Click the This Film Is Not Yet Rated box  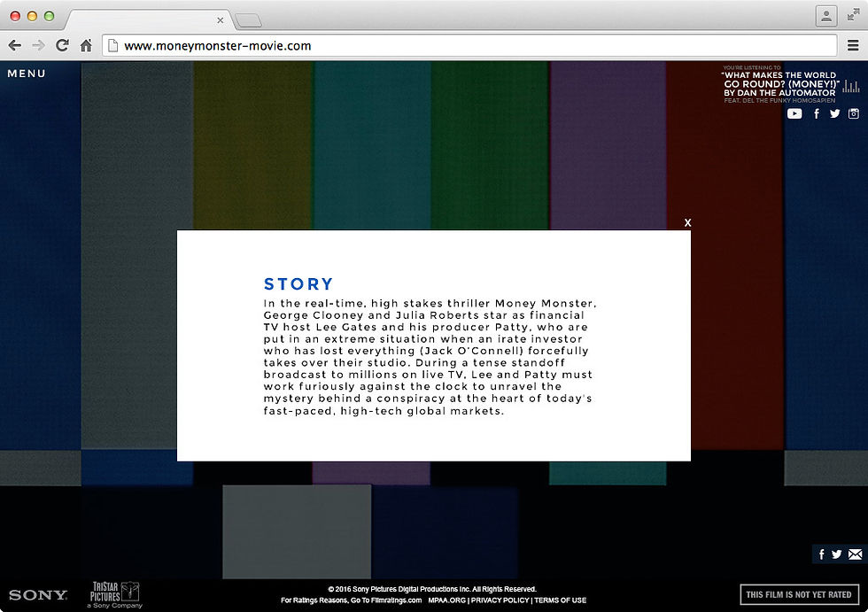pyautogui.click(x=799, y=595)
